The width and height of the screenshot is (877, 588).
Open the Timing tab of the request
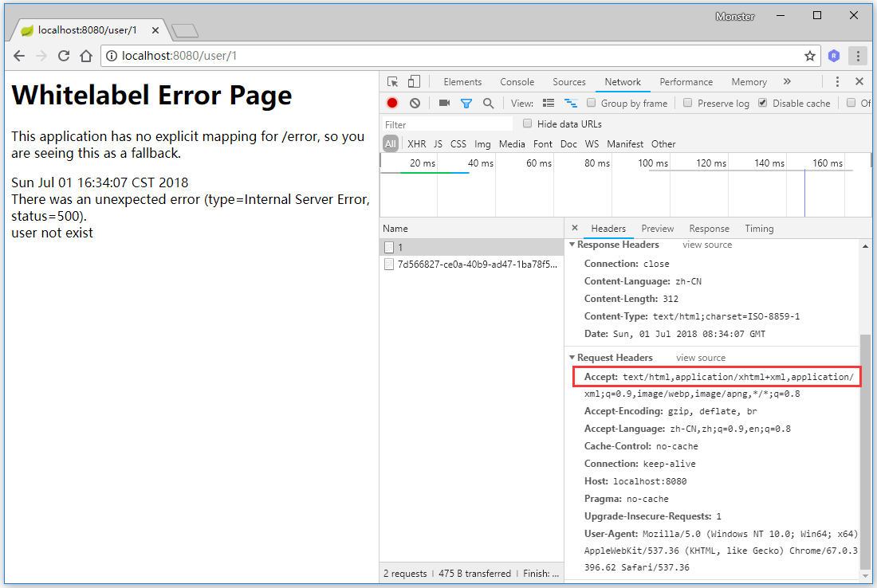click(759, 228)
